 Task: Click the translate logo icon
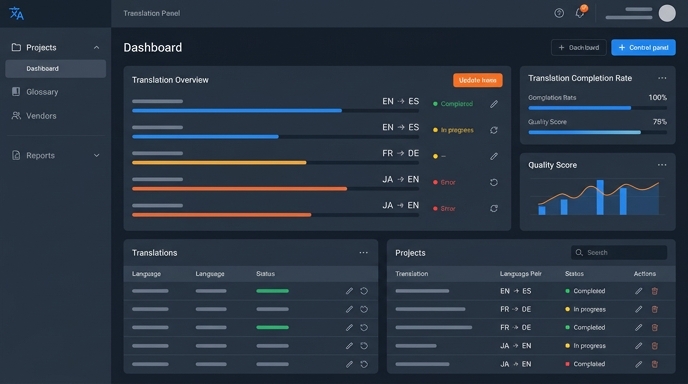pyautogui.click(x=17, y=13)
